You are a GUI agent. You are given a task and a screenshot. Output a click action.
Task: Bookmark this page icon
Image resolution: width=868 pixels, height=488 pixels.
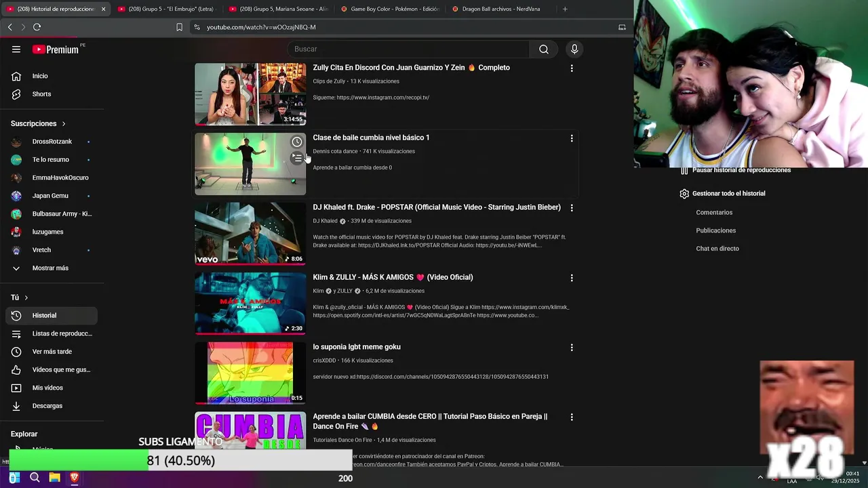(x=179, y=27)
